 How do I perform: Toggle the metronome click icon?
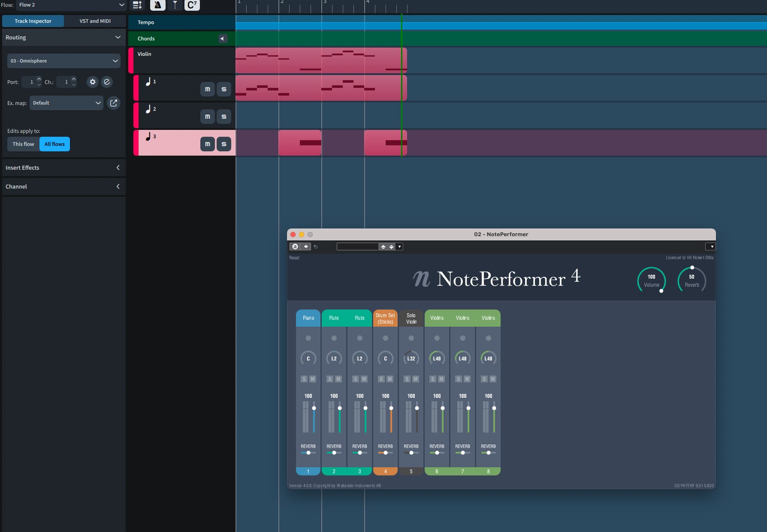click(x=157, y=5)
